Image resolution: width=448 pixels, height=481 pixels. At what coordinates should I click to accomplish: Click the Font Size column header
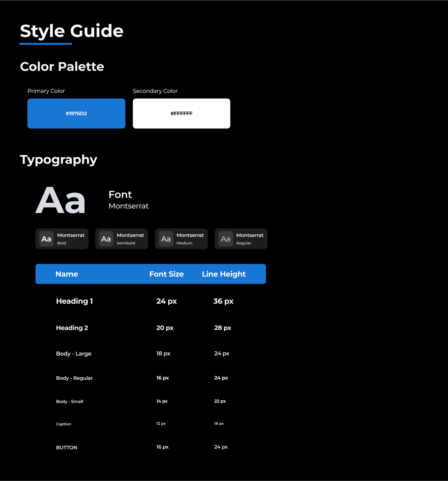(x=166, y=274)
